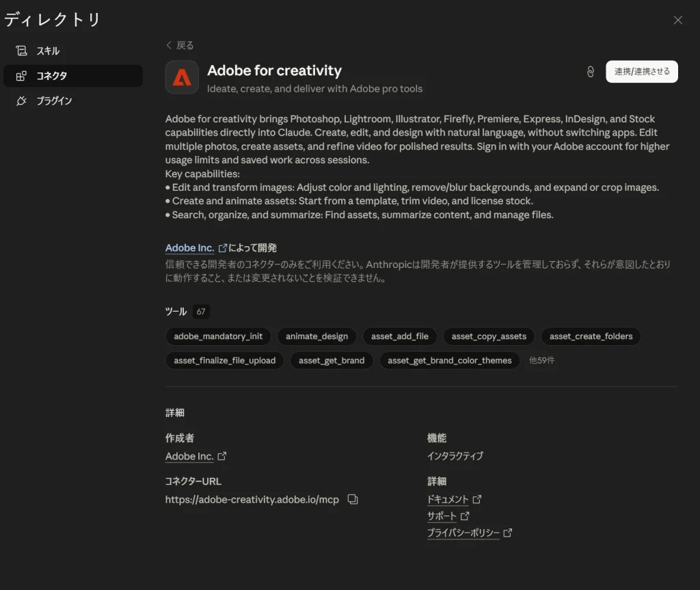Screen dimensions: 700x590
Task: Switch to the プラグイン section
Action: [x=54, y=101]
